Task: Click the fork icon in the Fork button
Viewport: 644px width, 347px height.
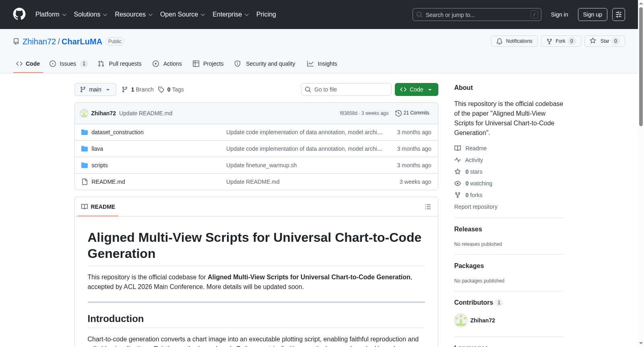Action: [x=549, y=41]
